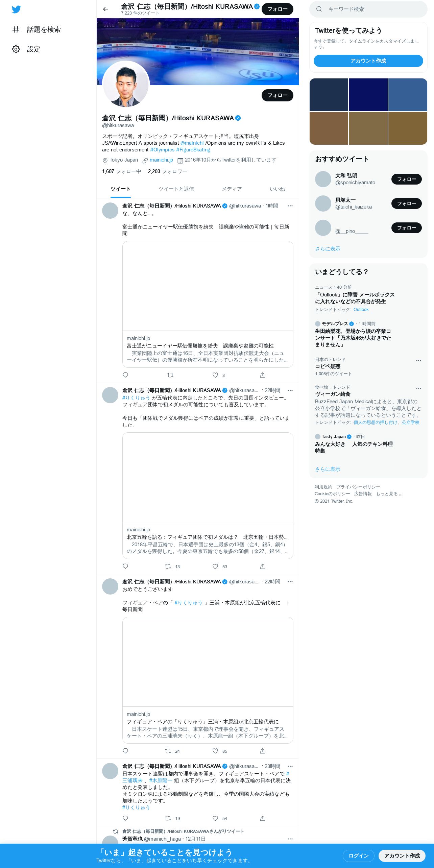434x868 pixels.
Task: Like the tweet with 85 likes
Action: coord(215,751)
